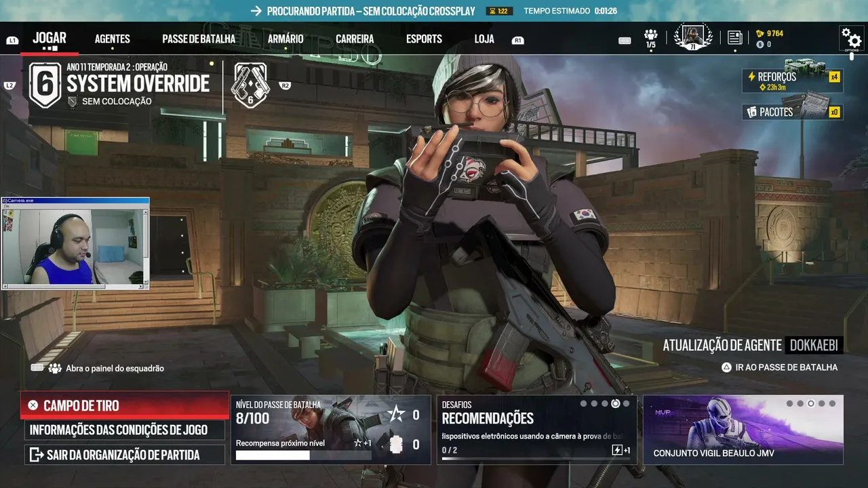Select the first page dot on Vigil card
The image size is (868, 488).
[x=789, y=403]
